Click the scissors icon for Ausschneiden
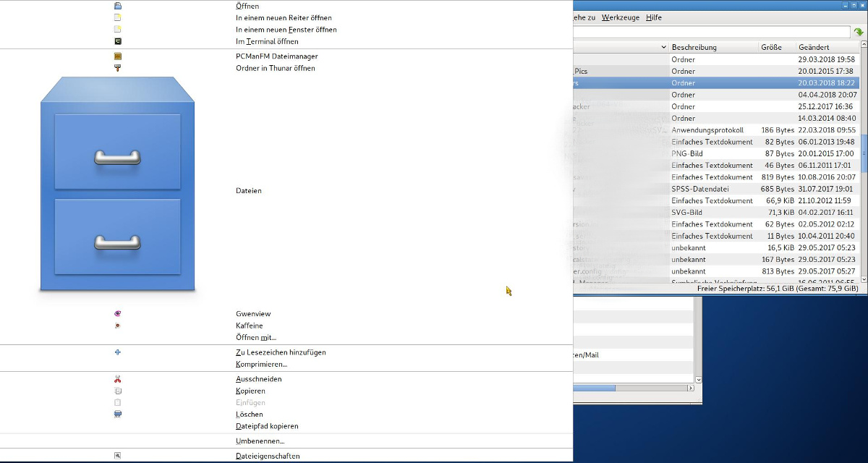Screen dimensions: 868x463 click(x=118, y=379)
